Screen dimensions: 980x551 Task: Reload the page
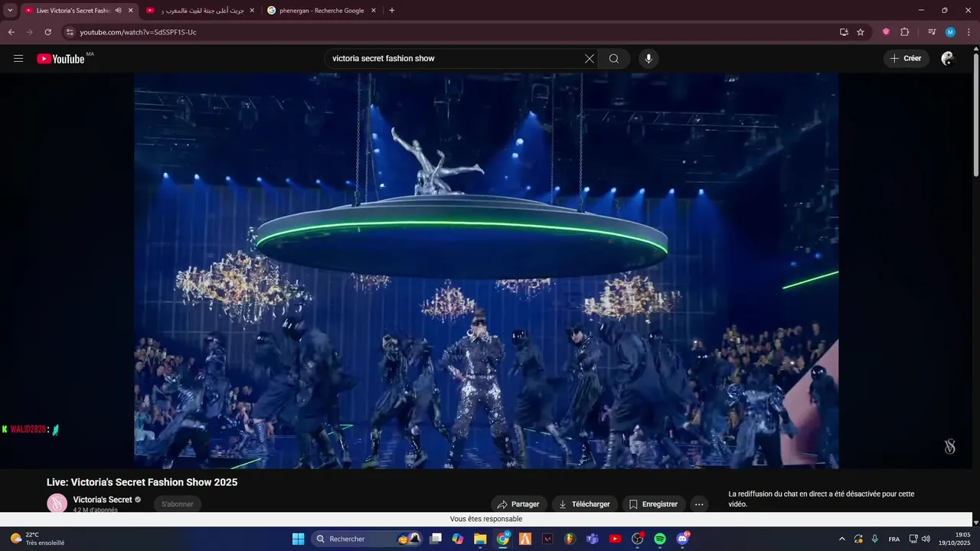(x=47, y=32)
